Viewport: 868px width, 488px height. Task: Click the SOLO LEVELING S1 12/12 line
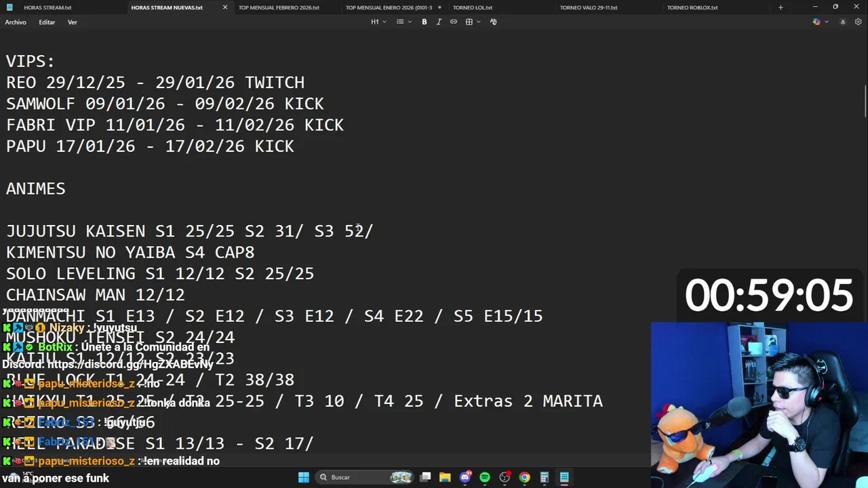coord(160,274)
